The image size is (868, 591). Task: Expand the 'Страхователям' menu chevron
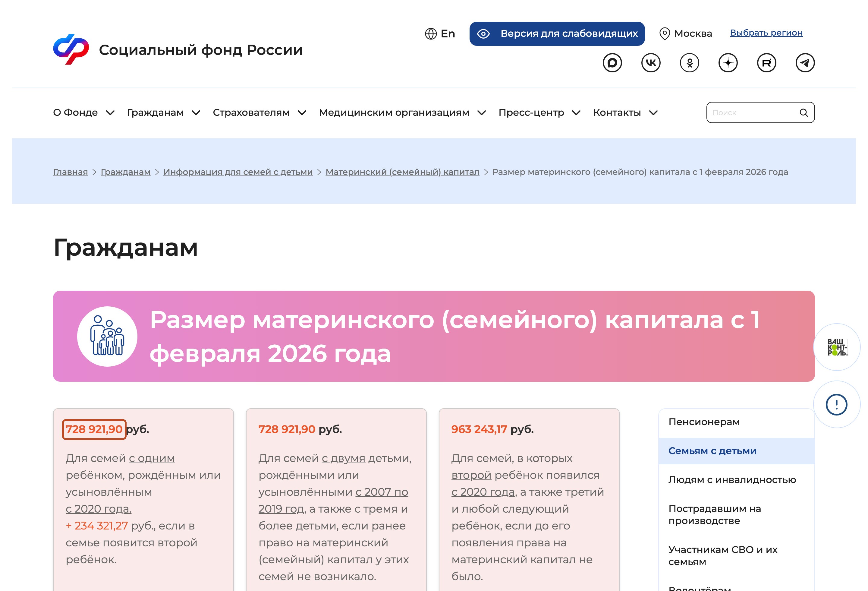[302, 113]
